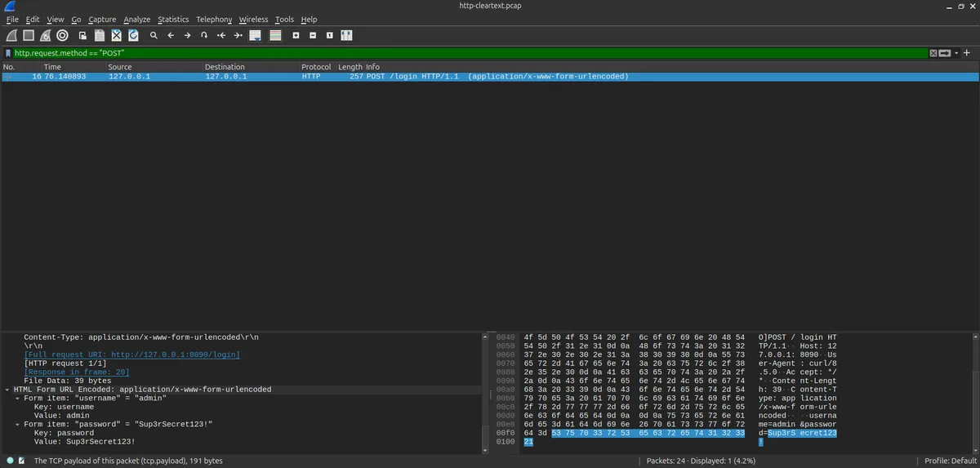Open the Telephony menu

214,20
